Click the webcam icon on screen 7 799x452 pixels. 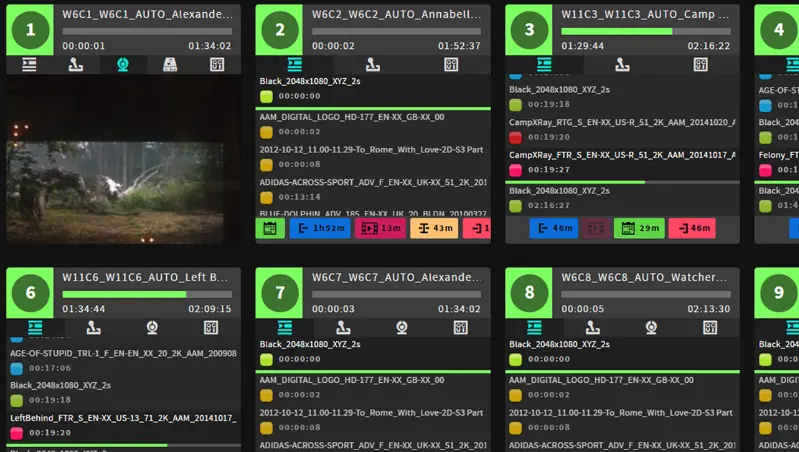pos(402,328)
